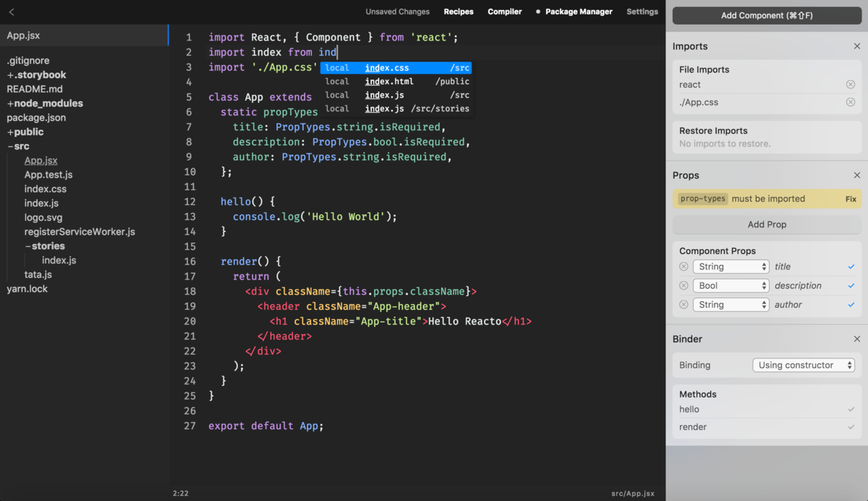The height and width of the screenshot is (501, 868).
Task: Open the Using constructor binding dropdown
Action: click(x=804, y=365)
